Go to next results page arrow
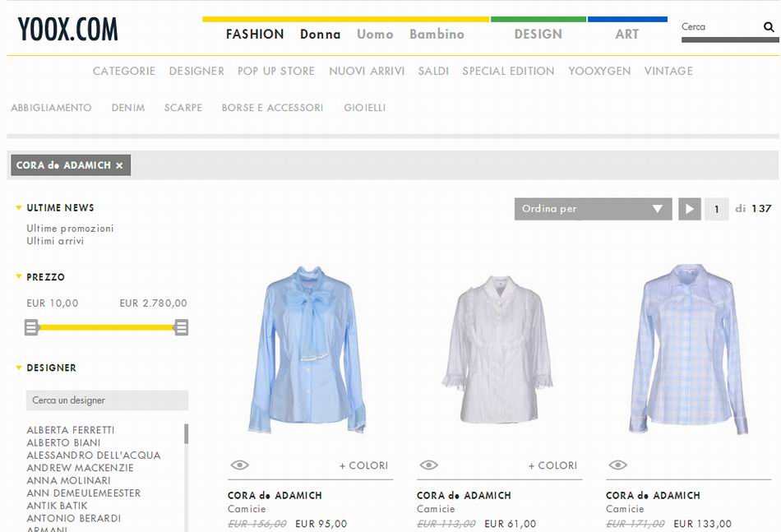The height and width of the screenshot is (532, 781). pos(690,209)
